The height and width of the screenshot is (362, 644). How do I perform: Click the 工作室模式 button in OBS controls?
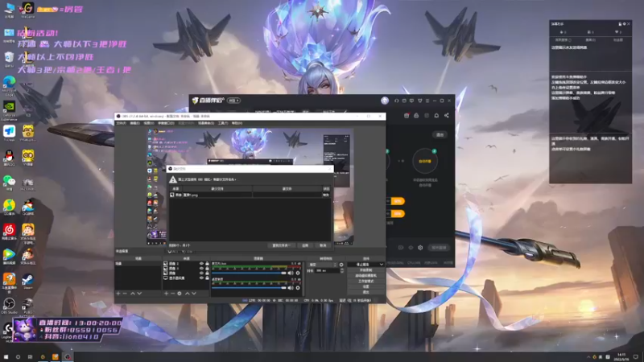(366, 281)
